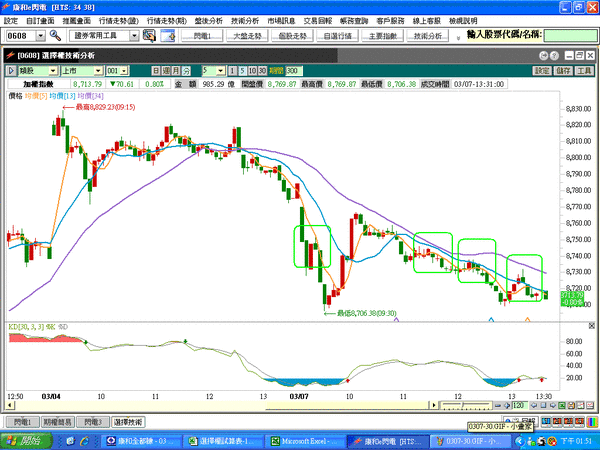600x450 pixels.
Task: Click the chart drawing icon in bottom bar
Action: click(580, 405)
